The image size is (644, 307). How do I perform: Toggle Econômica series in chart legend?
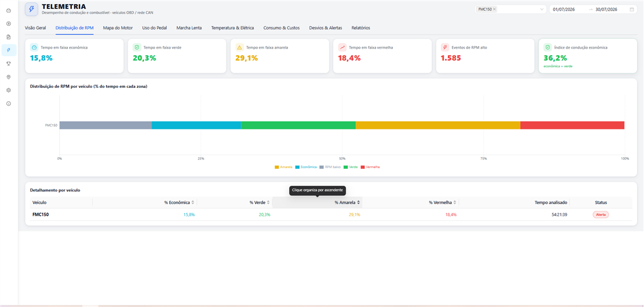tap(306, 167)
